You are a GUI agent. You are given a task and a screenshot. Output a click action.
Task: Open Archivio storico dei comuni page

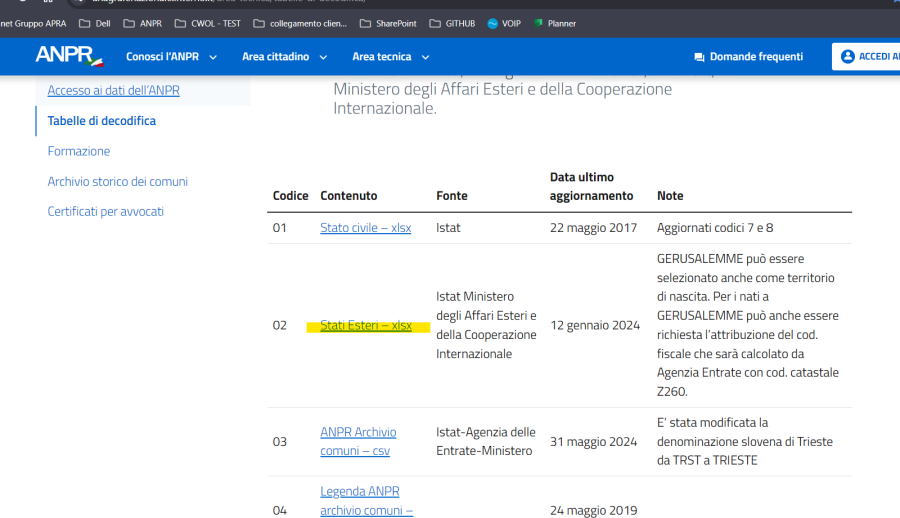tap(117, 182)
